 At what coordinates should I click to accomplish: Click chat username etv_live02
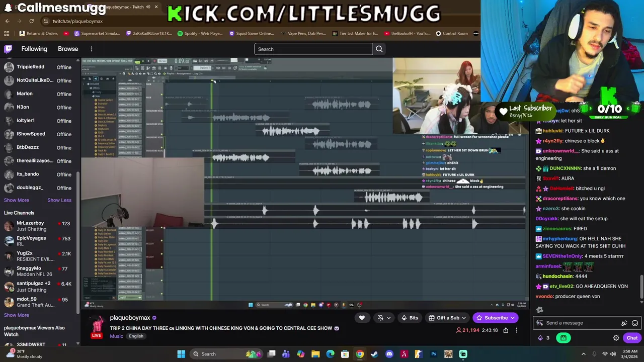561,287
